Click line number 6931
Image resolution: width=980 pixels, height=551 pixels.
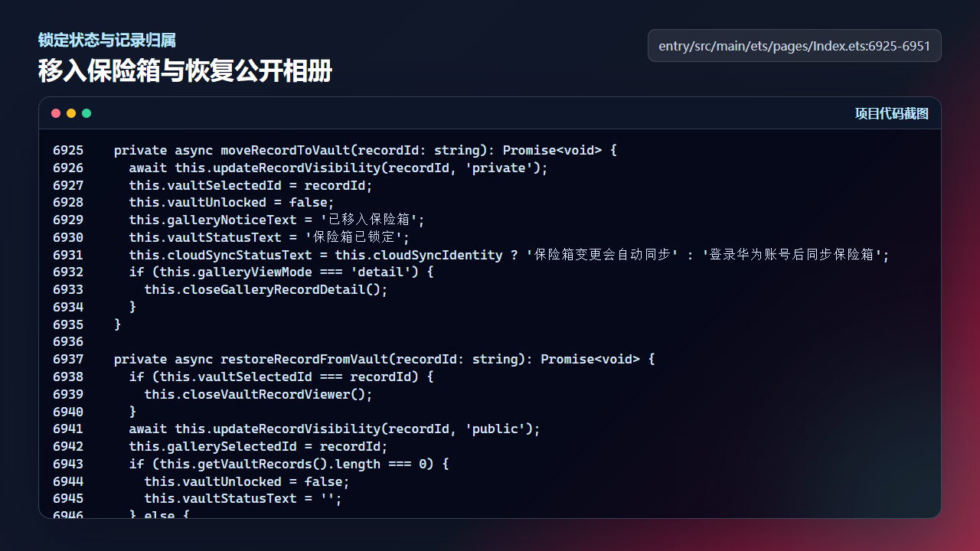[x=68, y=255]
